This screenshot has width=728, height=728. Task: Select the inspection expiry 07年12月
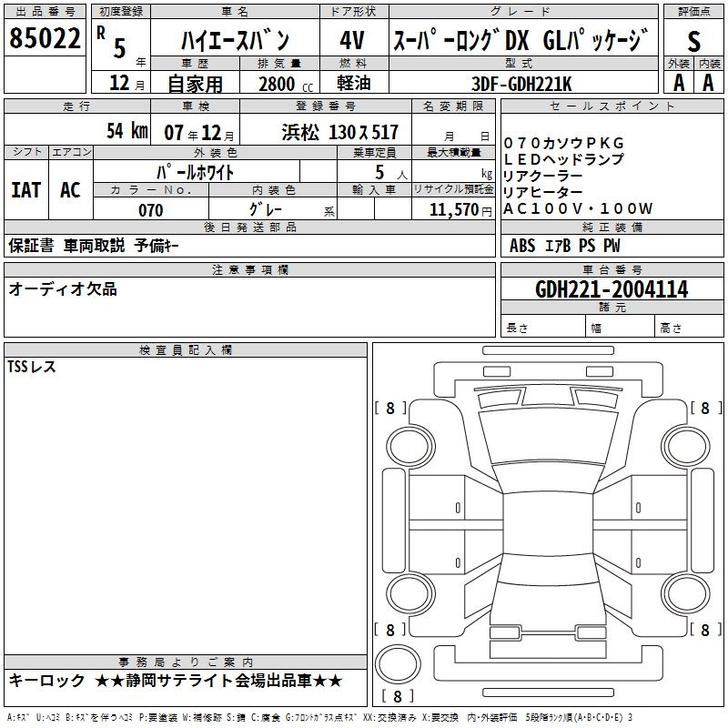[199, 133]
